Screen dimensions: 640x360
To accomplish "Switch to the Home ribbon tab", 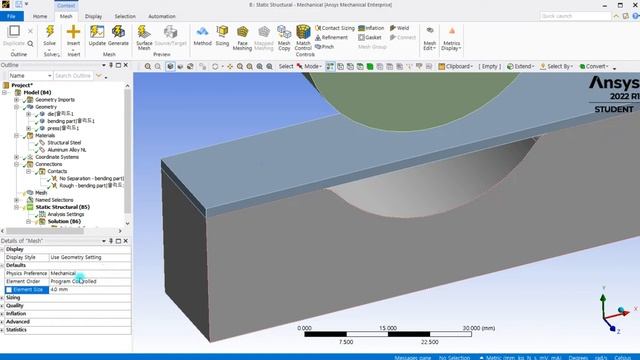I will (40, 16).
